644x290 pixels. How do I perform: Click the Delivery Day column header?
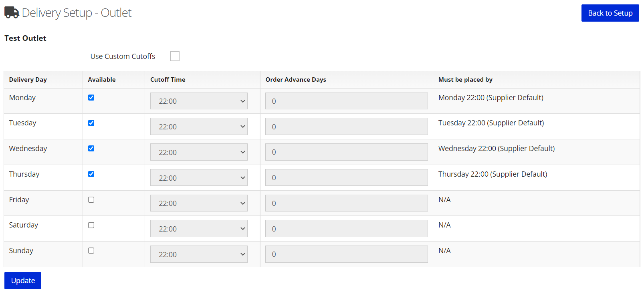click(28, 79)
